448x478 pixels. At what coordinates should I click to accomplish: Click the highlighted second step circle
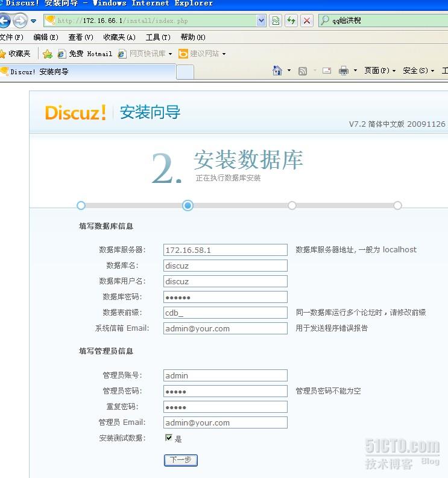click(188, 205)
